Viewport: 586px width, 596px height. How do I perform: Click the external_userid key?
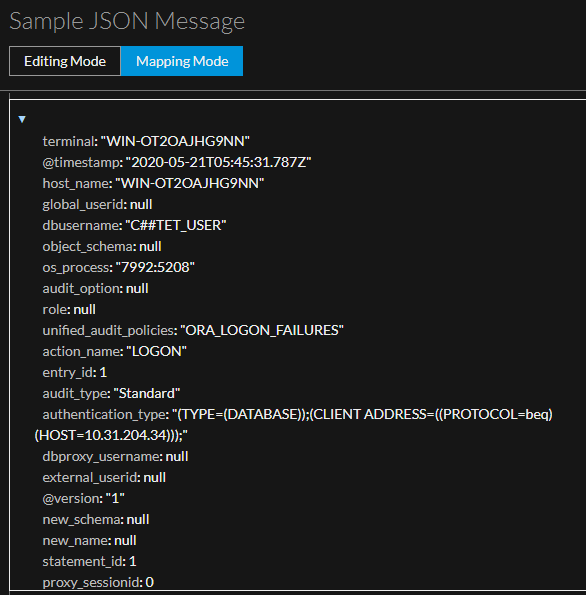coord(90,478)
